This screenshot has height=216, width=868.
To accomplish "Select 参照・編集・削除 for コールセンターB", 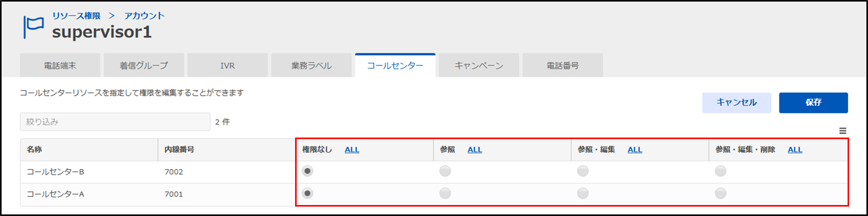I will 721,171.
